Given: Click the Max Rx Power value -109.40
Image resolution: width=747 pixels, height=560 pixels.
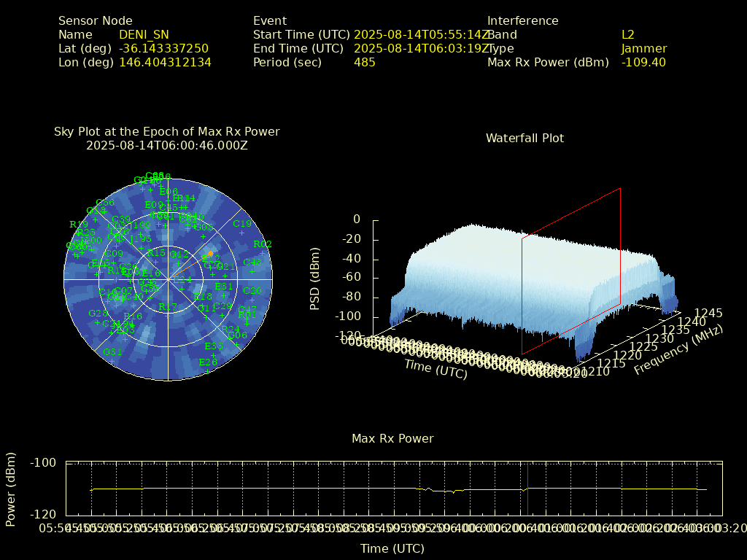Looking at the screenshot, I should [x=643, y=63].
